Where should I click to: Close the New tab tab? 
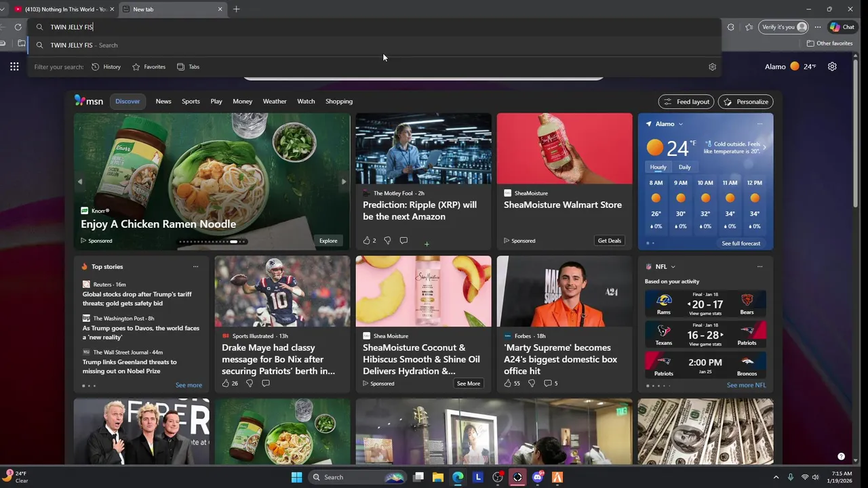(220, 9)
